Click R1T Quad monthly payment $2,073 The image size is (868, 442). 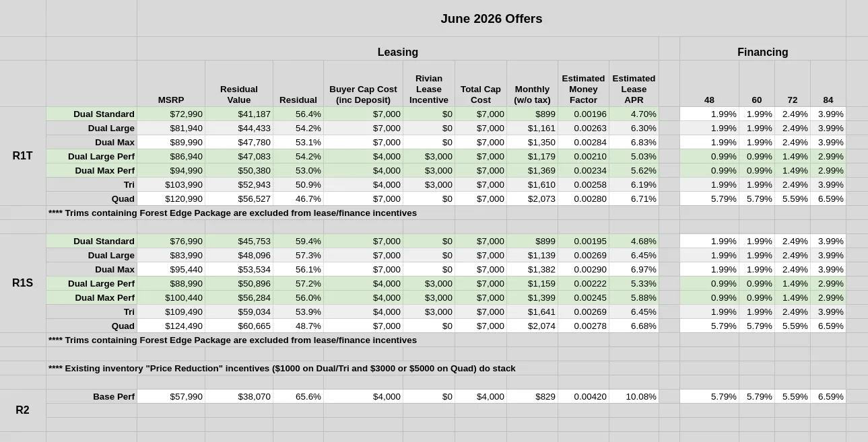coord(532,198)
